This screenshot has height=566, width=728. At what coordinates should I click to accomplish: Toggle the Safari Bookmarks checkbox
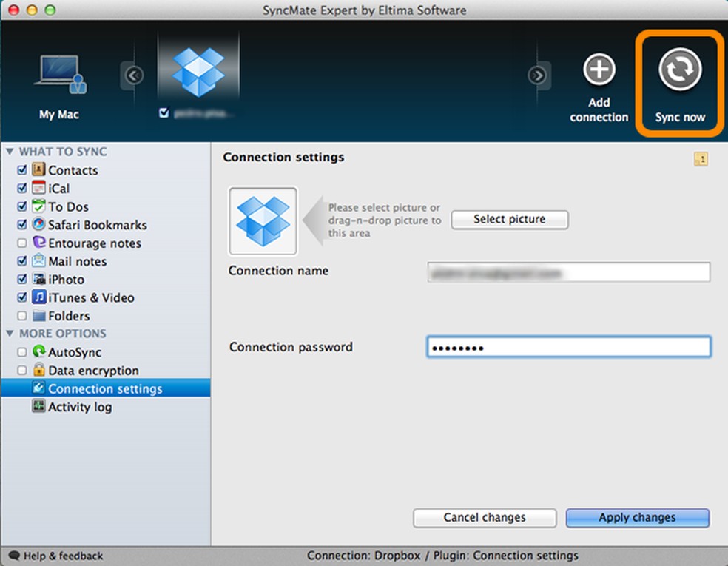(21, 225)
